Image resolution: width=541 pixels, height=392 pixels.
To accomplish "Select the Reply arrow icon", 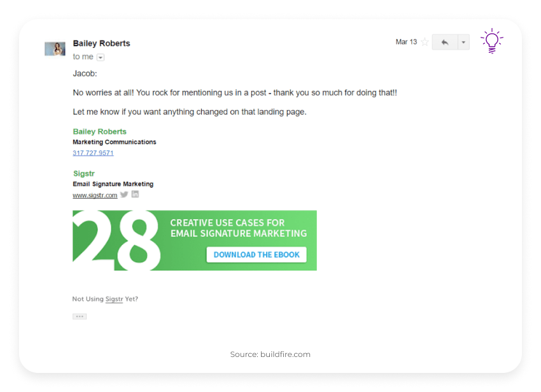I will [444, 42].
